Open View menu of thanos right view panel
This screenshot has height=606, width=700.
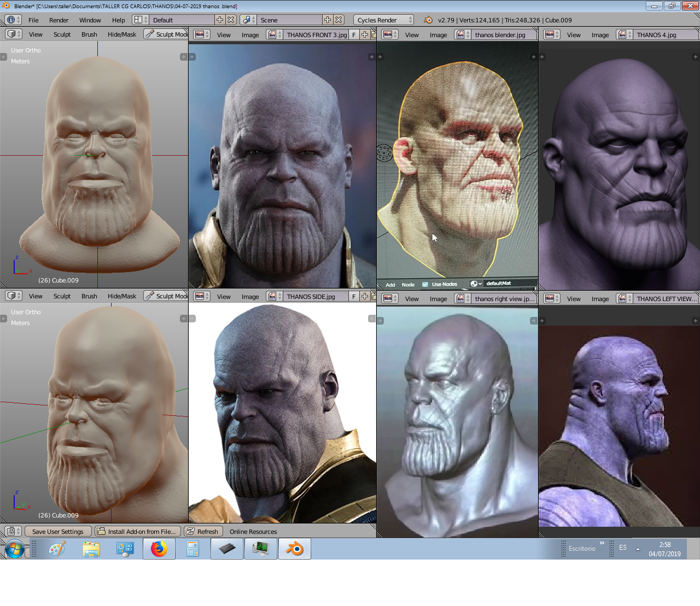[412, 298]
